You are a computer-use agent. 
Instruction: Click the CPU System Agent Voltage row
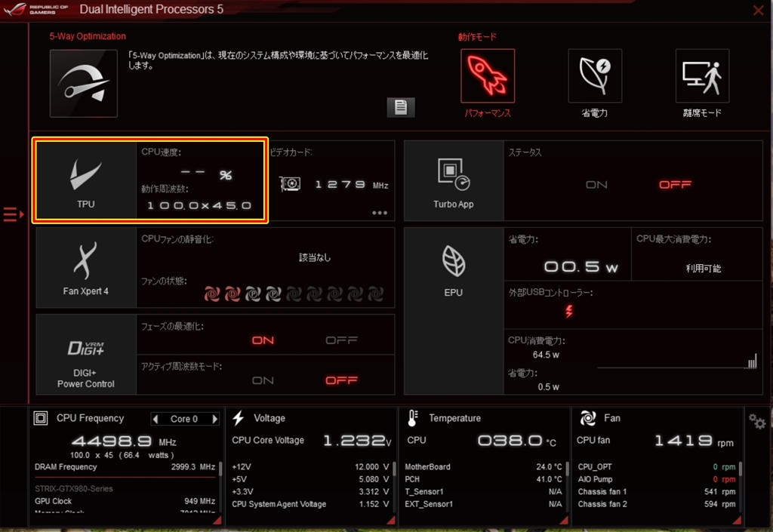pos(310,504)
